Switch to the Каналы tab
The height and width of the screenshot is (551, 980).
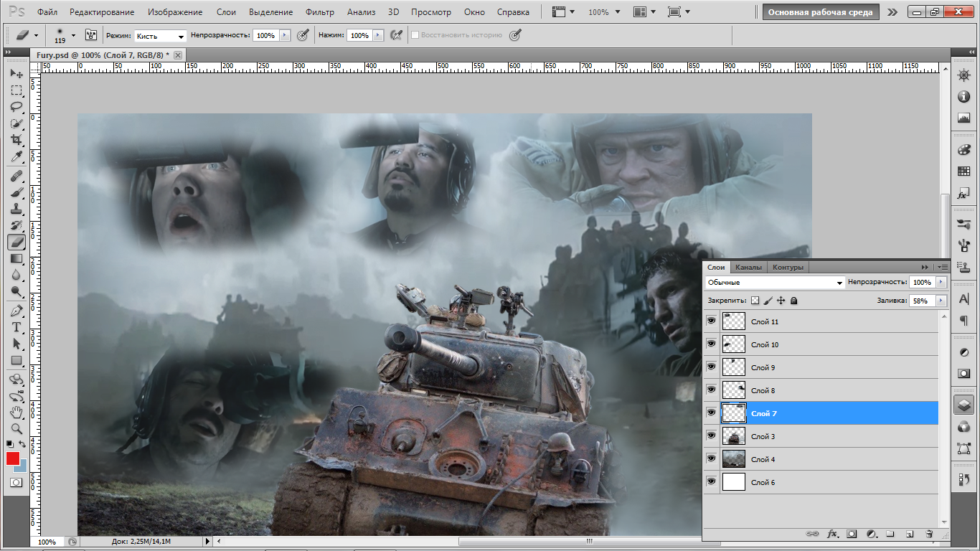click(x=748, y=268)
